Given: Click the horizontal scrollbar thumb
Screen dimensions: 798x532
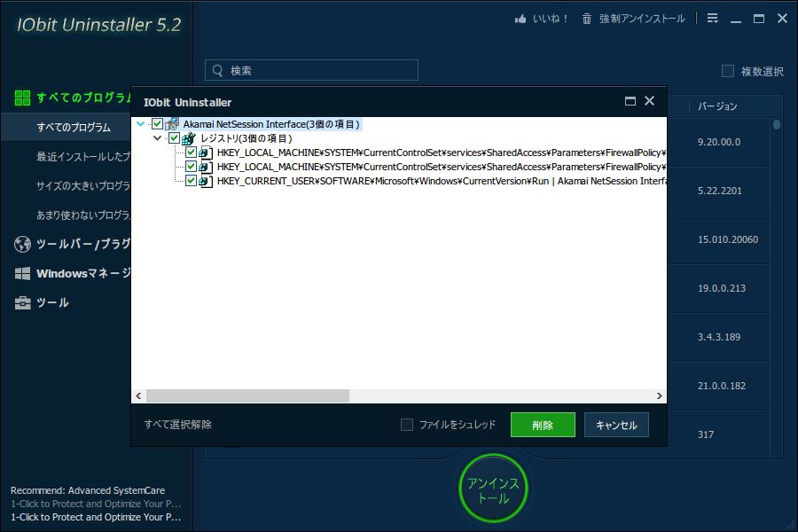Looking at the screenshot, I should pos(248,396).
